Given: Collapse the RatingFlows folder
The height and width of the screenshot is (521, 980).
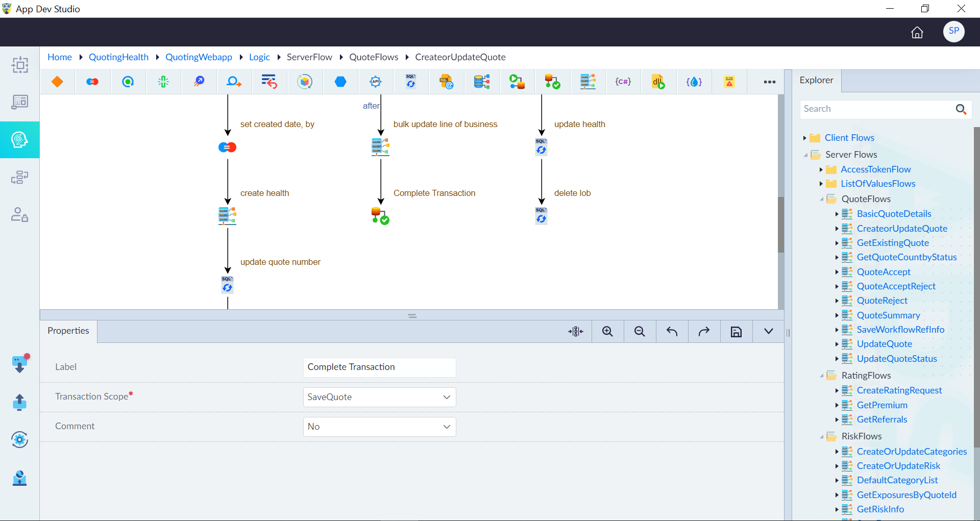Looking at the screenshot, I should (x=821, y=376).
